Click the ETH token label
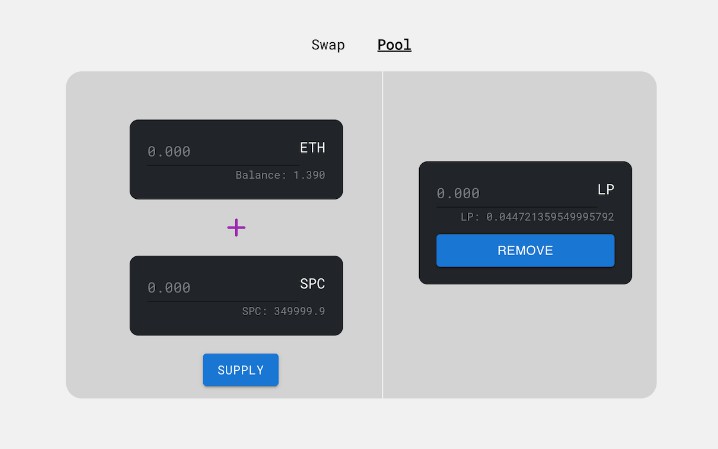 pyautogui.click(x=312, y=148)
